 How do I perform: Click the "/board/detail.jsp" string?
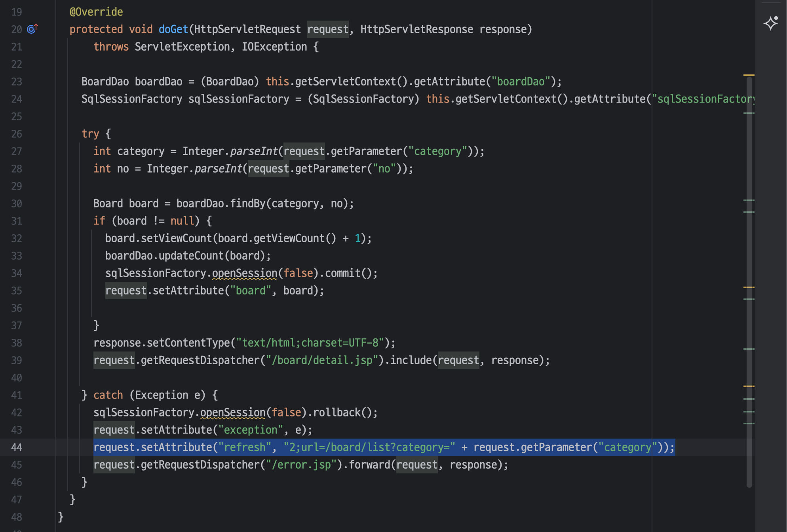click(x=322, y=360)
